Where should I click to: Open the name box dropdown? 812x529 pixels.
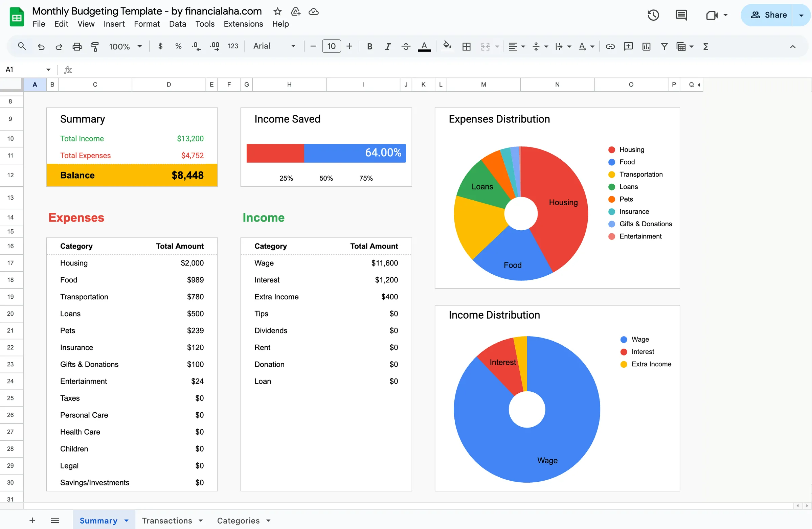tap(48, 69)
